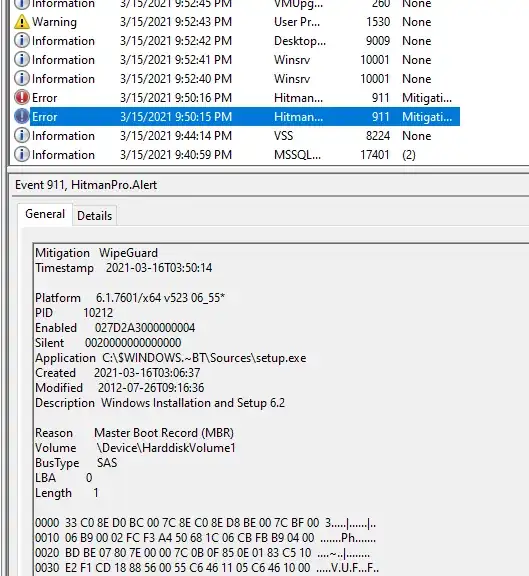Click hex dump line starting with 0020
Viewport: 529px width, 576px height.
coord(202,553)
